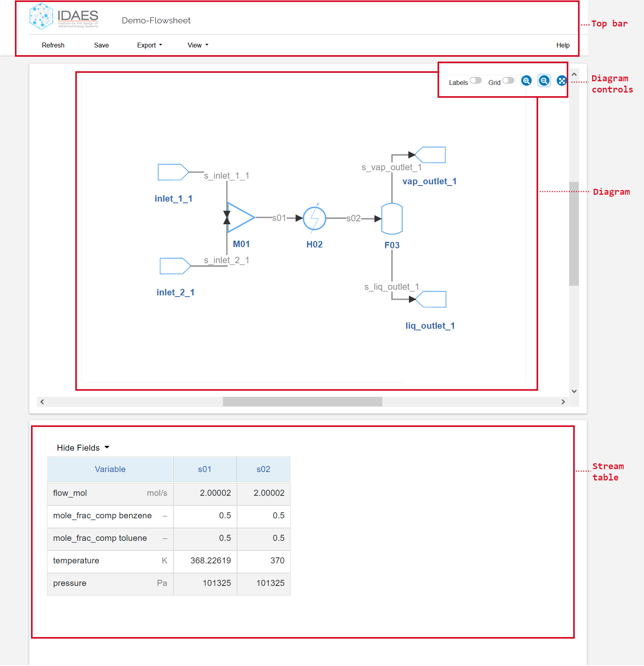This screenshot has height=666, width=644.
Task: Click the IDAES logo
Action: click(x=64, y=16)
